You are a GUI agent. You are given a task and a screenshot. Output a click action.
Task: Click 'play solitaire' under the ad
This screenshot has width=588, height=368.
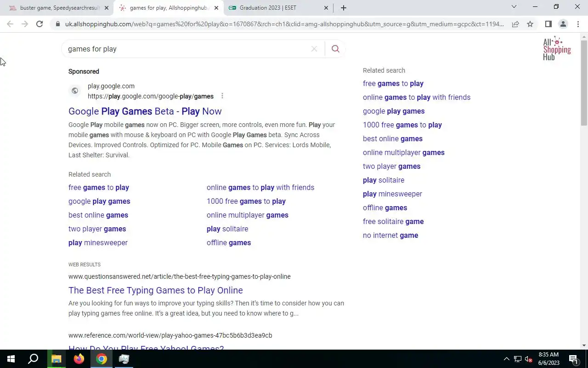click(x=227, y=229)
